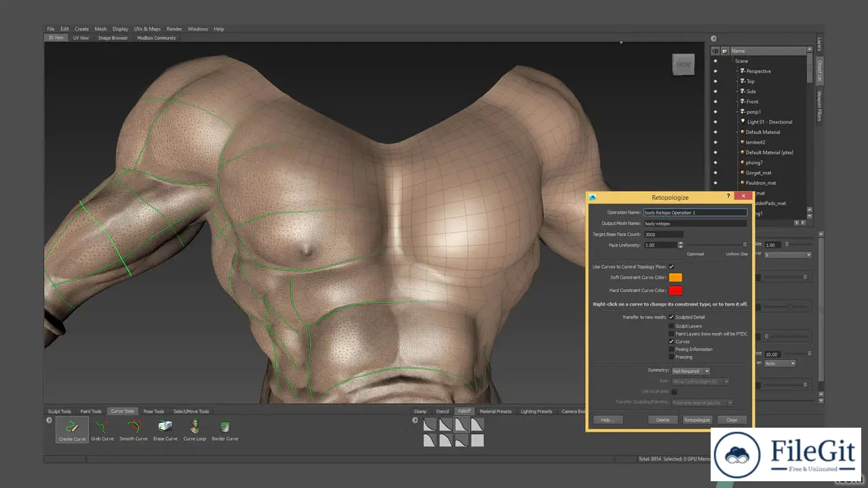Toggle visibility dot of Front camera
The width and height of the screenshot is (868, 488).
(715, 102)
